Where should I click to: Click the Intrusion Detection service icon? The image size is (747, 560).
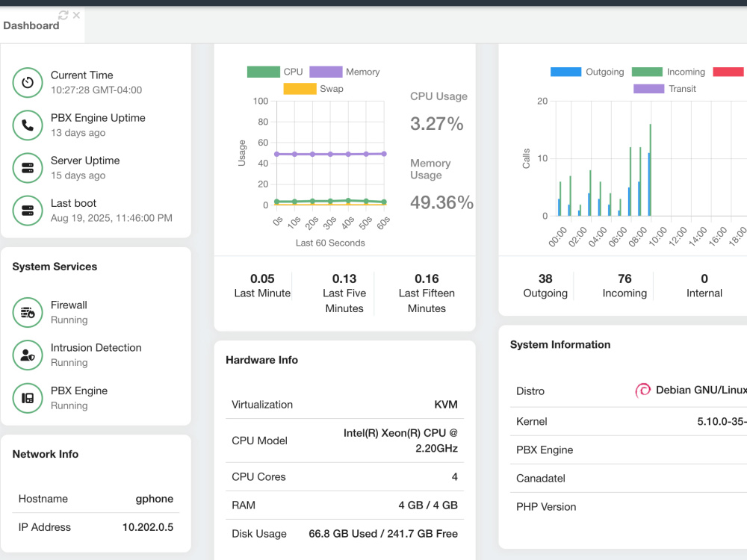click(28, 355)
